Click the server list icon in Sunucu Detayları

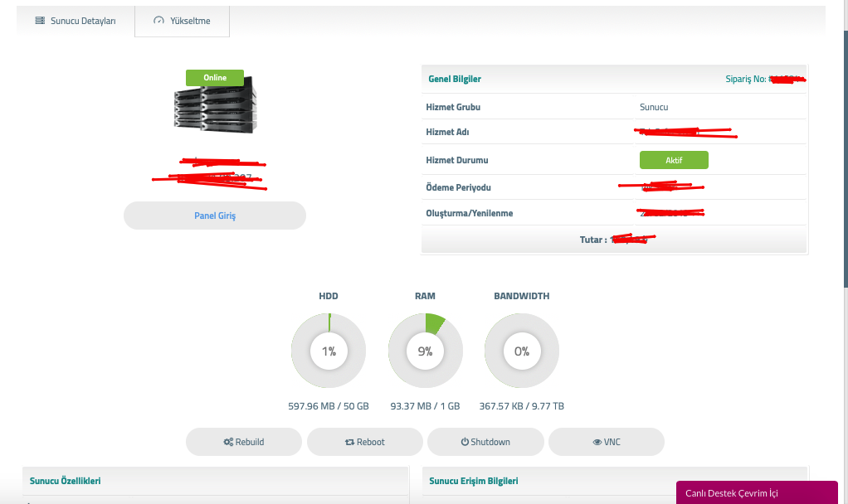click(39, 21)
